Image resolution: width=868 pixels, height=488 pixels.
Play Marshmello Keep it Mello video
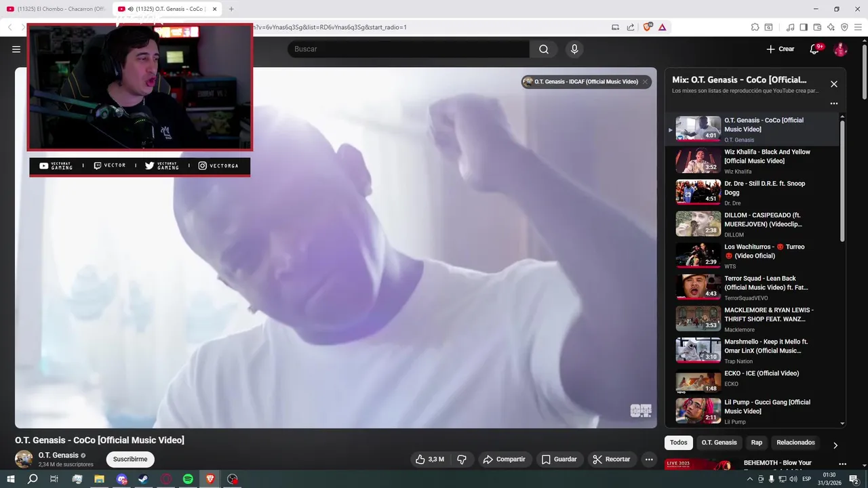tap(753, 350)
